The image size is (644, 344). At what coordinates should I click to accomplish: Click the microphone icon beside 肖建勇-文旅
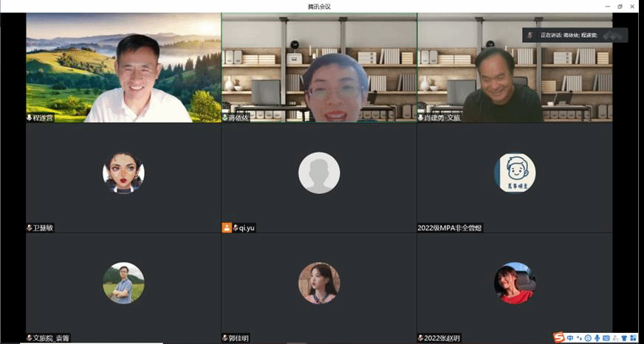421,117
